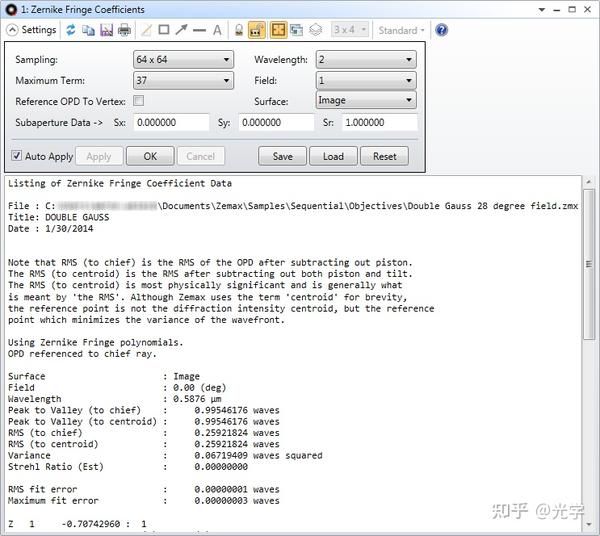Click the scroll up arrow of listing
Image resolution: width=600 pixels, height=536 pixels.
pos(589,182)
